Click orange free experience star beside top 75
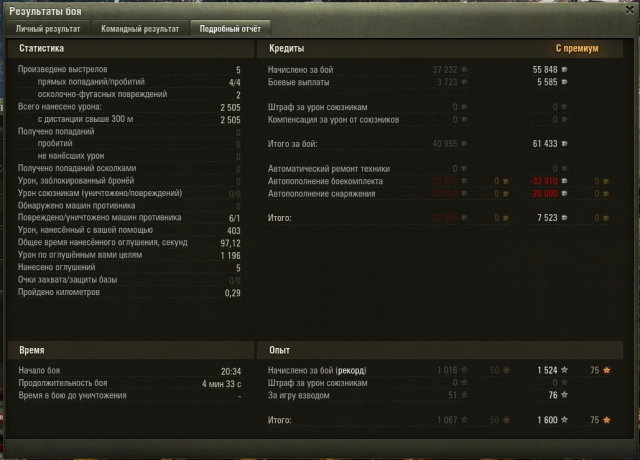 (607, 370)
